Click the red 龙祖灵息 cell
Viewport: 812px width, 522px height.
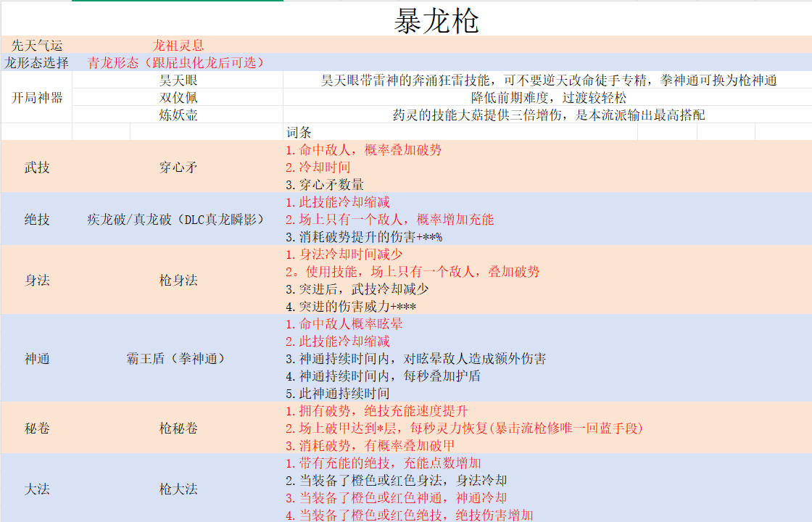(178, 45)
